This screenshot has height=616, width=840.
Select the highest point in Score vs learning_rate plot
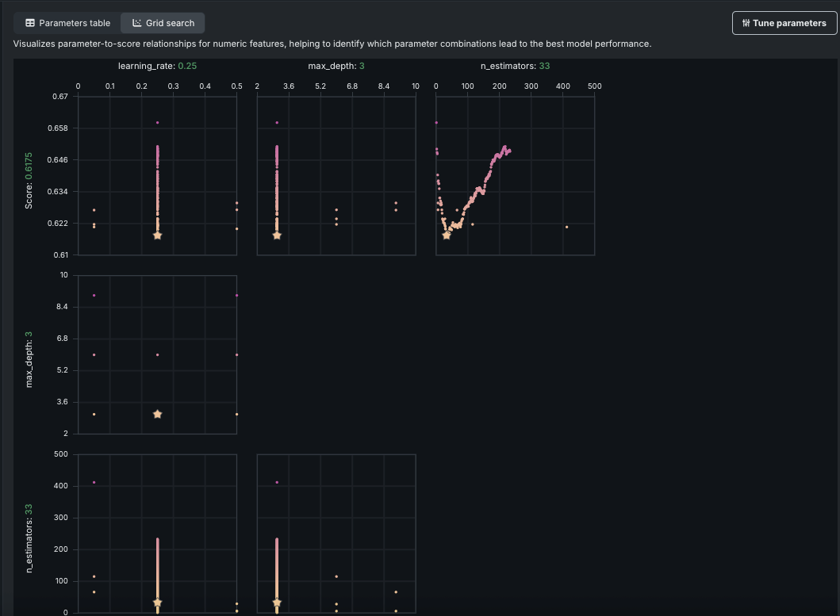click(157, 122)
